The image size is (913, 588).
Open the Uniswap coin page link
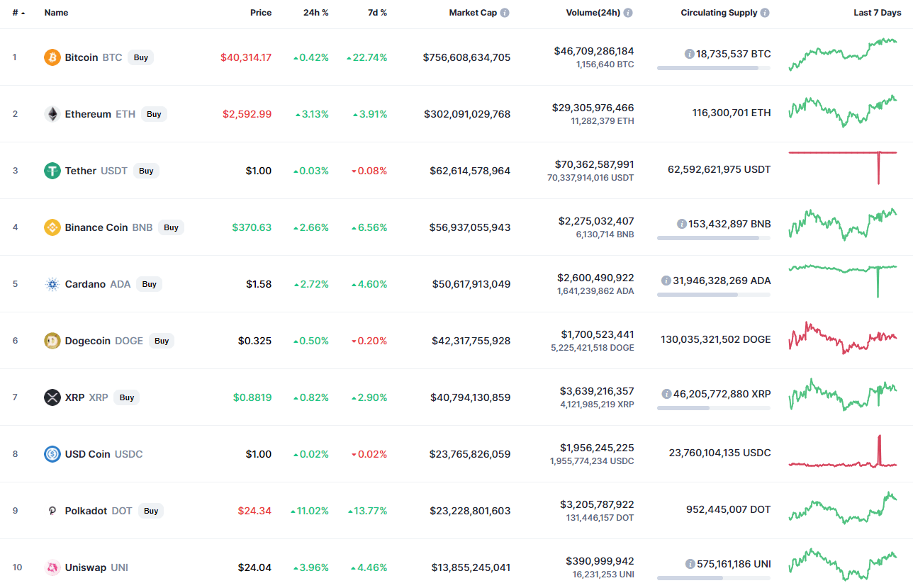tap(87, 567)
